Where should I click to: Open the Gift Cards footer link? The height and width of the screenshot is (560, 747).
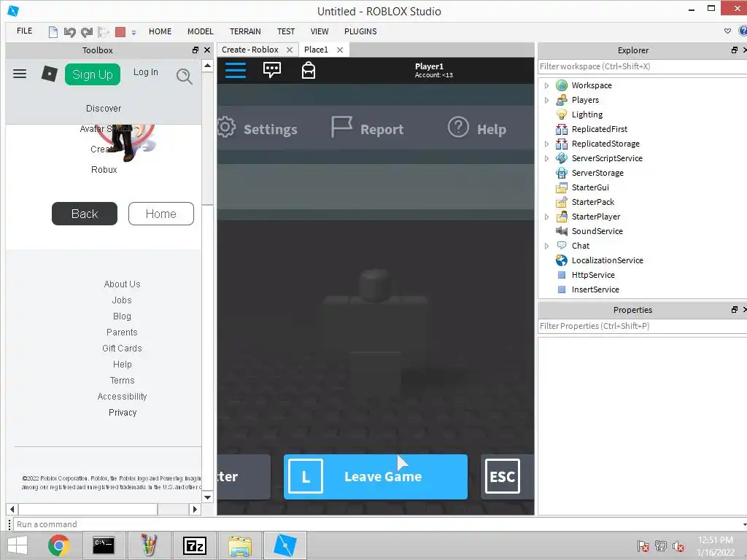point(122,349)
